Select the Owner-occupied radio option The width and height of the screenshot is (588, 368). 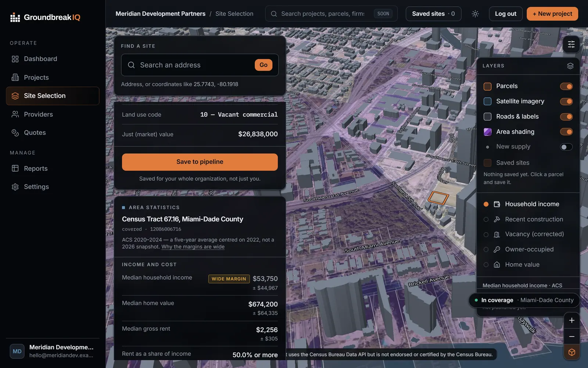[486, 250]
